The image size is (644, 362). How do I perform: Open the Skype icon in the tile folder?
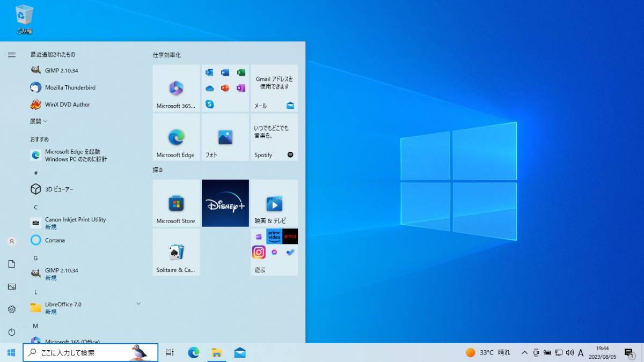click(209, 104)
